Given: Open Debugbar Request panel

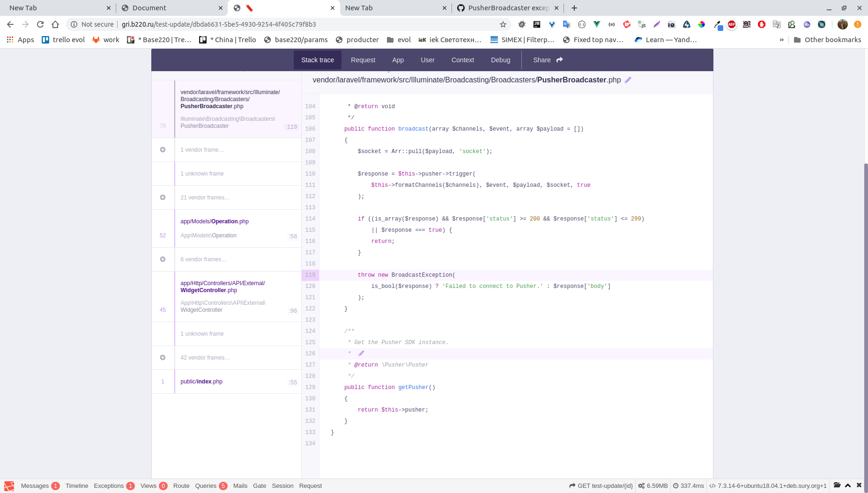Looking at the screenshot, I should (x=311, y=486).
